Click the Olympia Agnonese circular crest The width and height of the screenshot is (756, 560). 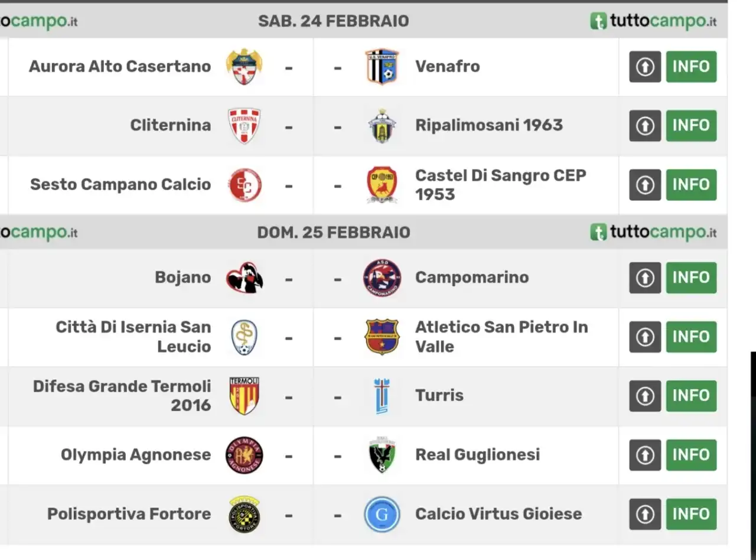click(x=245, y=455)
